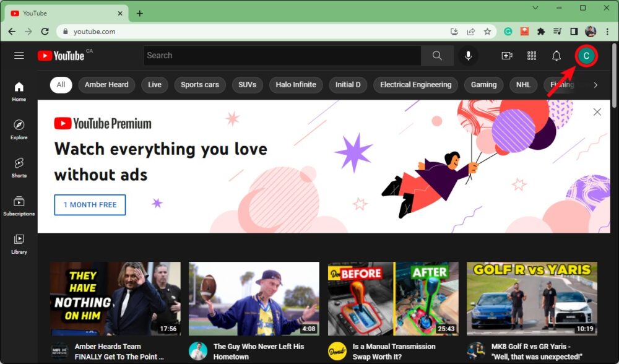Viewport: 619px width, 364px height.
Task: Click the YouTube search input field
Action: click(x=282, y=56)
